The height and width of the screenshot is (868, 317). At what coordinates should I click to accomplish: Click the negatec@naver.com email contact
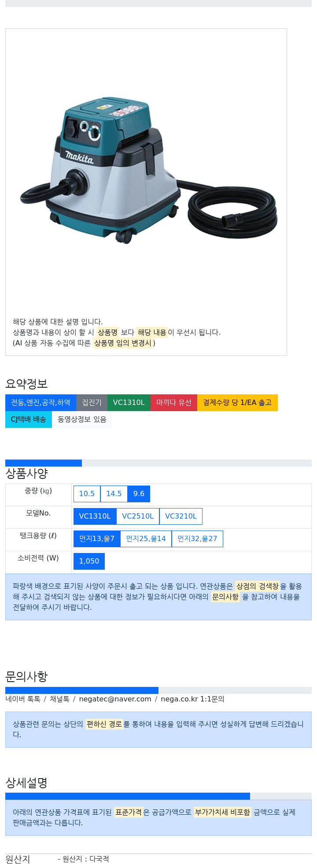pyautogui.click(x=115, y=699)
